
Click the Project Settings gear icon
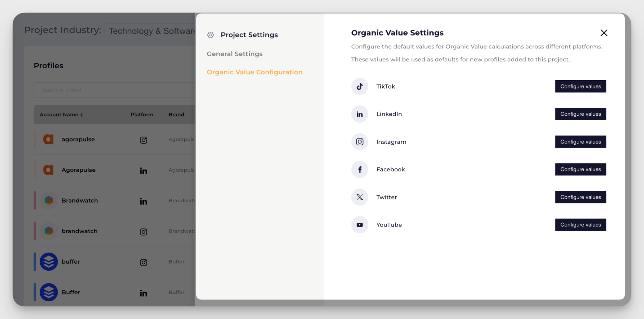coord(210,35)
